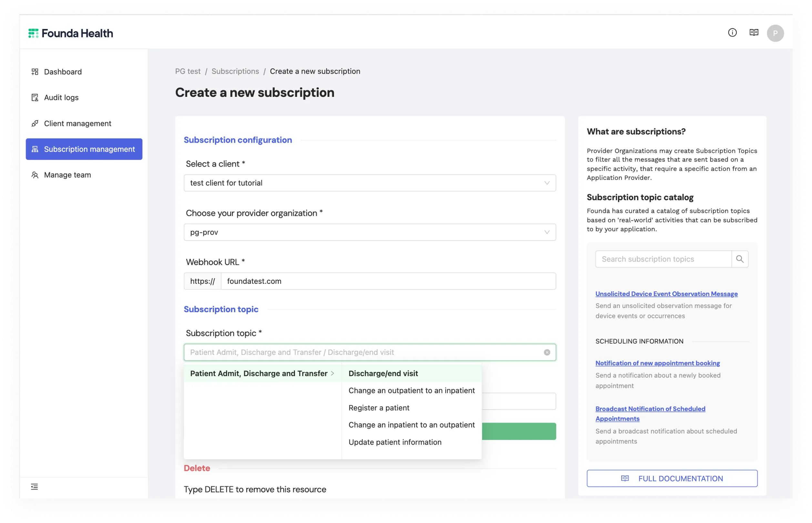This screenshot has width=812, height=523.
Task: Clear the selected subscription topic
Action: [x=546, y=352]
